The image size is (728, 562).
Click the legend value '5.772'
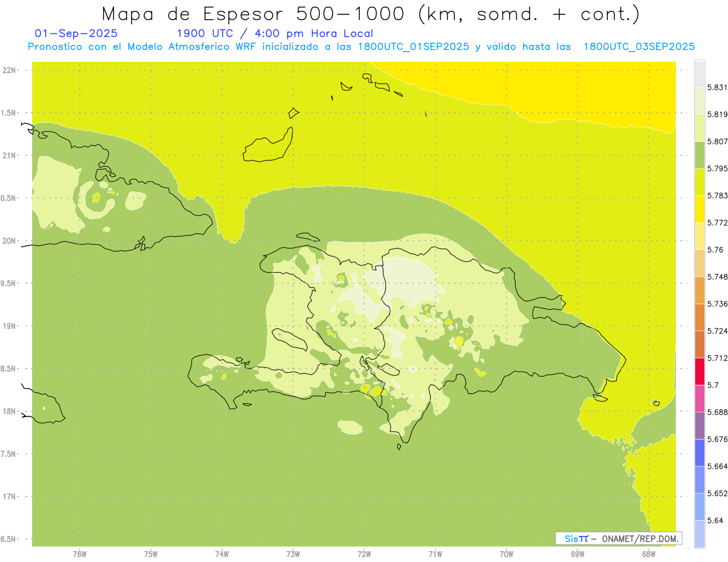tap(718, 222)
